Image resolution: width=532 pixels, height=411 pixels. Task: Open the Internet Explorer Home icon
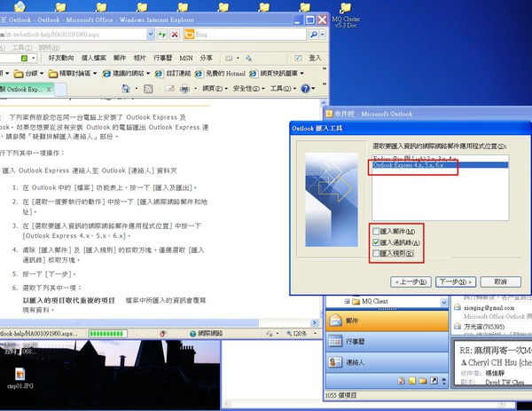[126, 89]
